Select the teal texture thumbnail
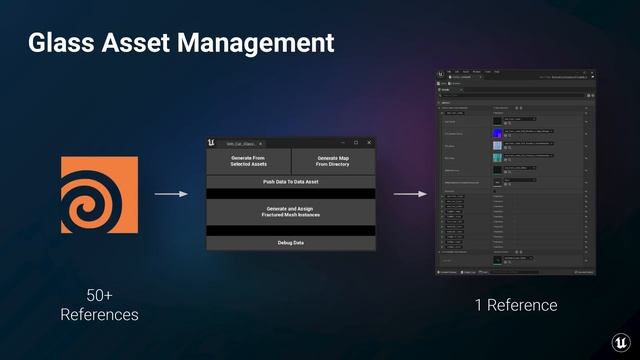 point(497,158)
